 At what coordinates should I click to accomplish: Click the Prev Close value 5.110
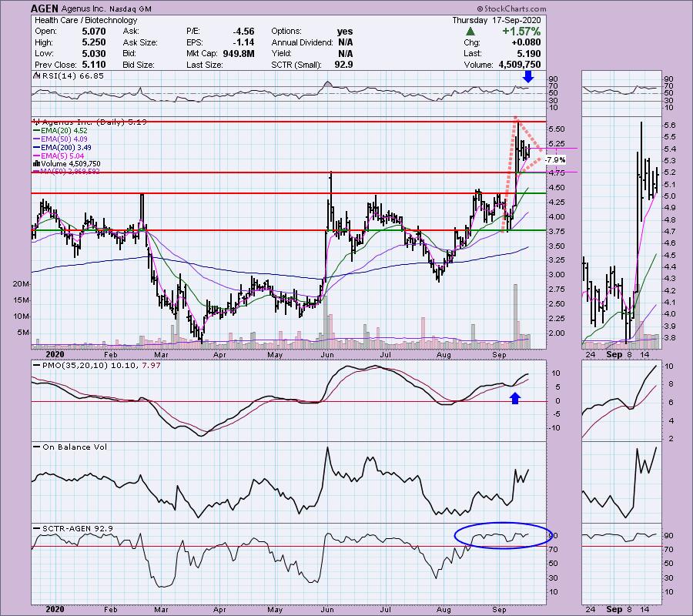point(94,65)
